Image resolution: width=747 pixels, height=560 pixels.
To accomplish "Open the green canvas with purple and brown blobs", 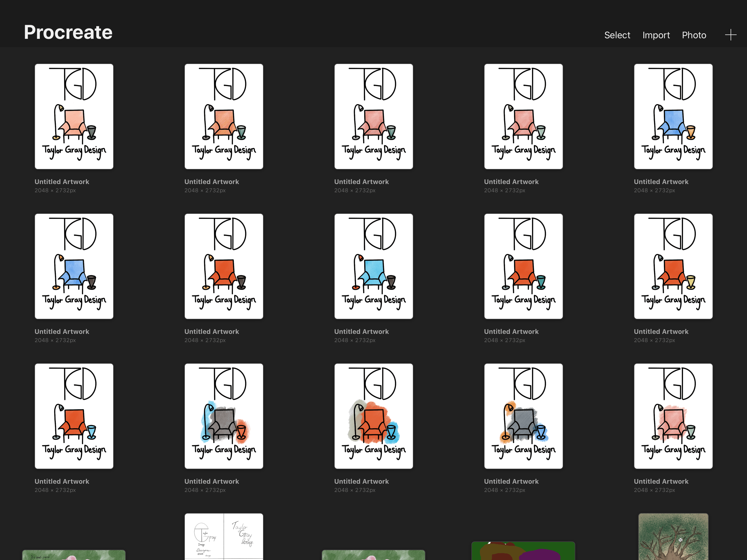I will (523, 551).
